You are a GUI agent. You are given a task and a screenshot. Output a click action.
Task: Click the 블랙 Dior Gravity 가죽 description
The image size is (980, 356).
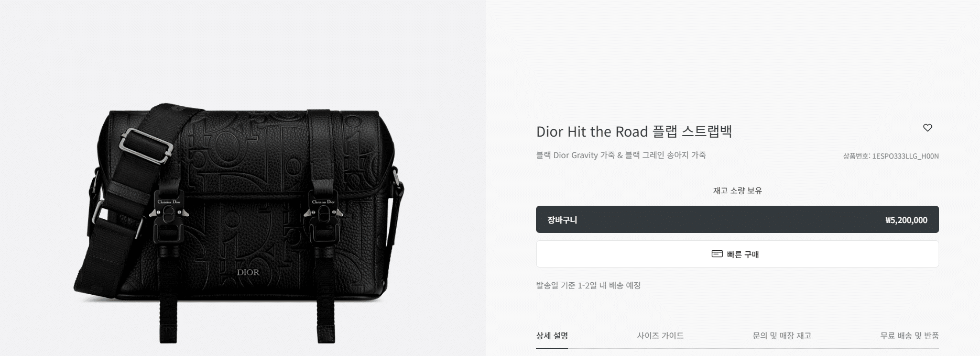click(621, 155)
